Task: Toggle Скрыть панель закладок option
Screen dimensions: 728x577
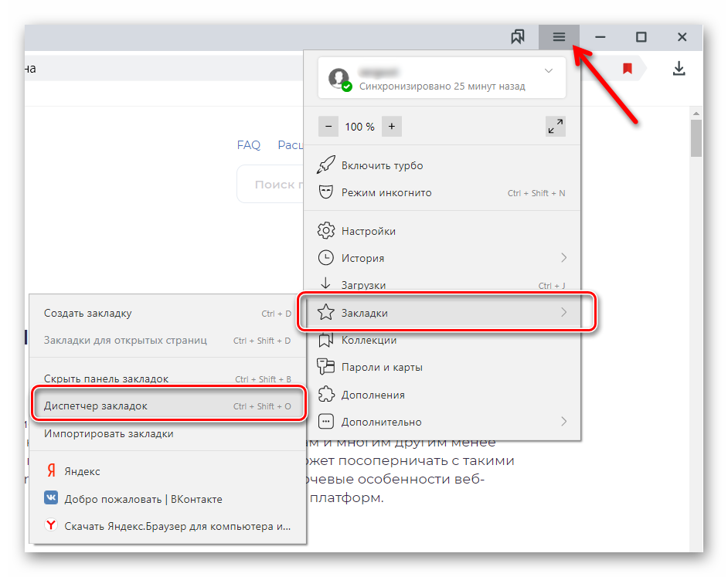Action: click(x=106, y=379)
